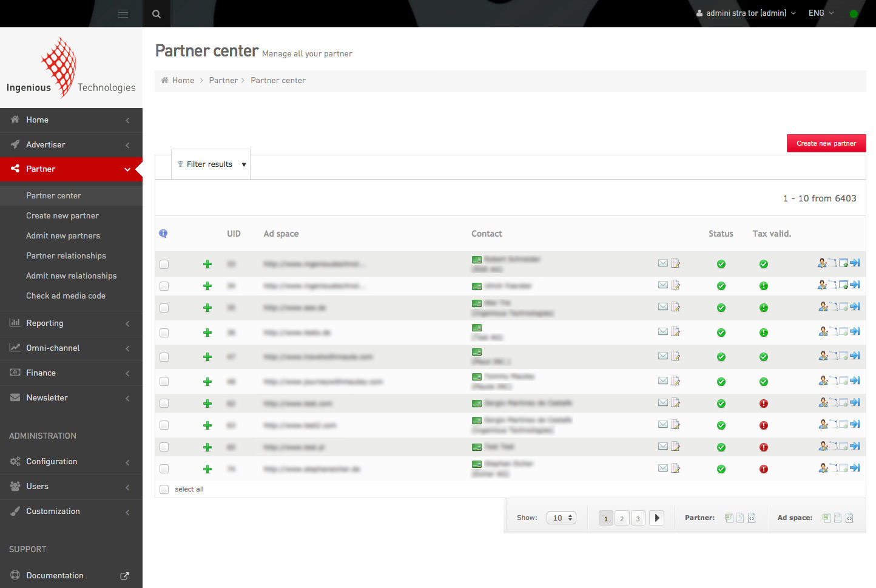
Task: Click the blue login arrow icon in last row
Action: (x=855, y=468)
